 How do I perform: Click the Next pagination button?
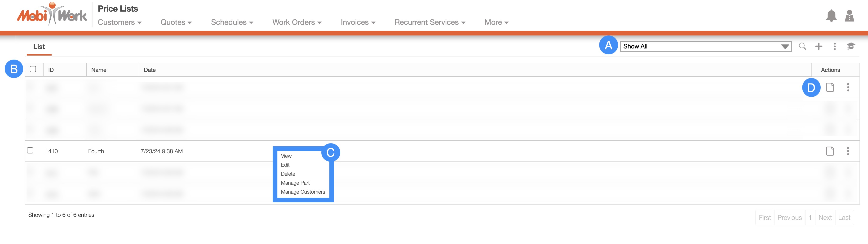tap(824, 218)
